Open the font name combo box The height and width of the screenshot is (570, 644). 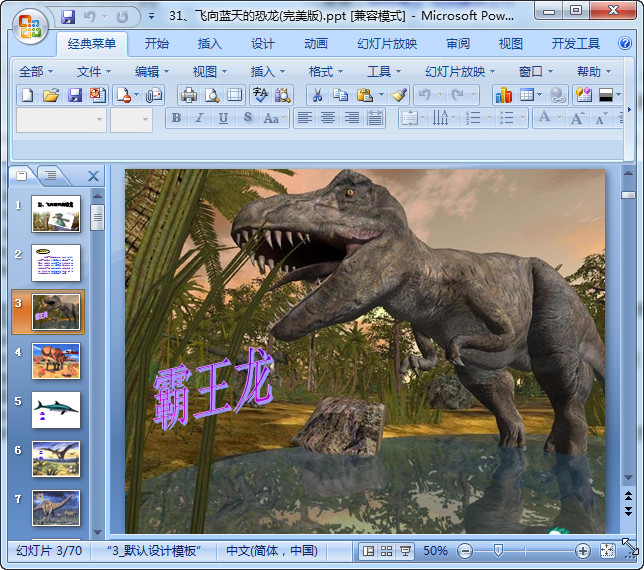[61, 120]
